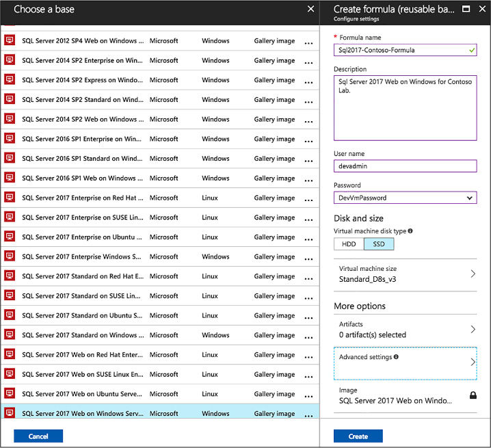Click info icon next to Virtual machine disk type
The image size is (491, 448).
410,231
